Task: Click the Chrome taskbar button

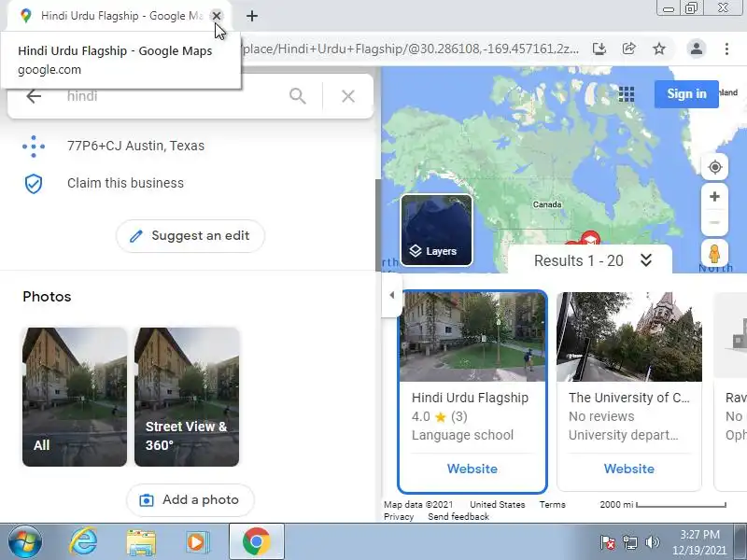Action: 257,542
